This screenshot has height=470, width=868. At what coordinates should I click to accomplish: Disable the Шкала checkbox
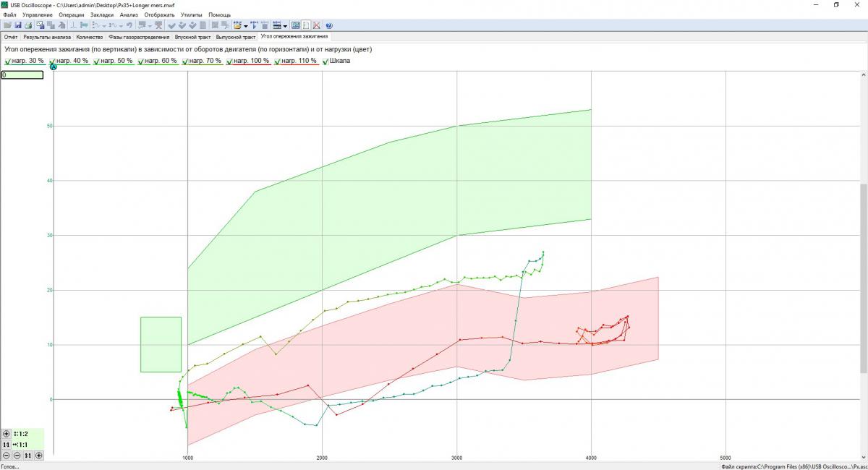(325, 61)
